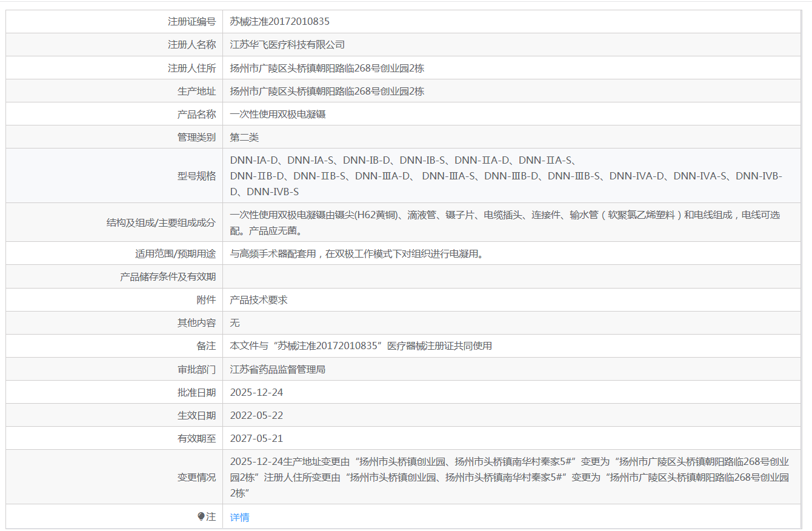Click the structure description mentioning H62黄铜
Screen dimensions: 812x531
coord(505,222)
